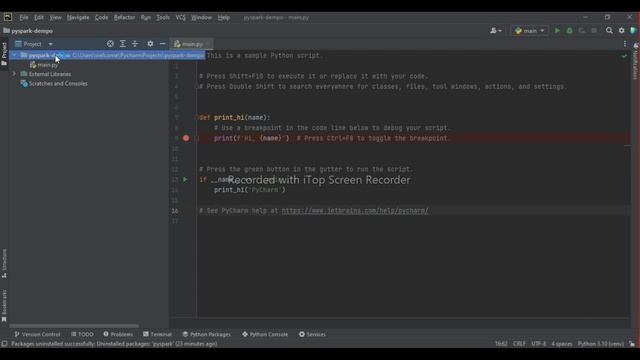Open the Tools menu

[x=163, y=18]
